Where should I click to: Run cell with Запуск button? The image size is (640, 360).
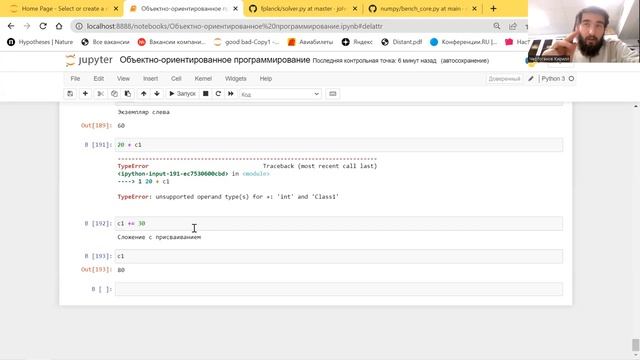click(182, 94)
